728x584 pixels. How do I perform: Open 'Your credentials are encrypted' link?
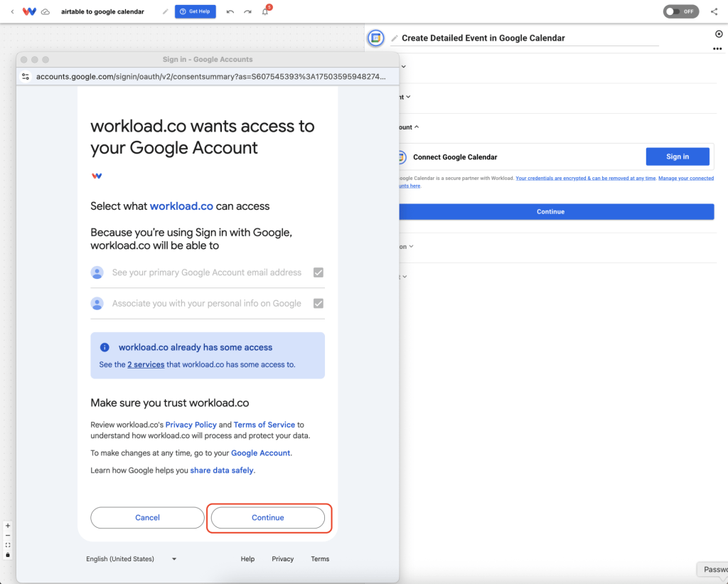click(586, 178)
